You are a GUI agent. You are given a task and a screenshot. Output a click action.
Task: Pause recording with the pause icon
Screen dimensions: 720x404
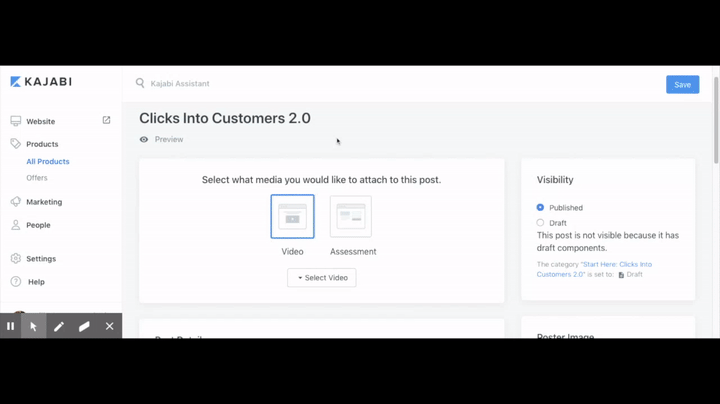(11, 326)
